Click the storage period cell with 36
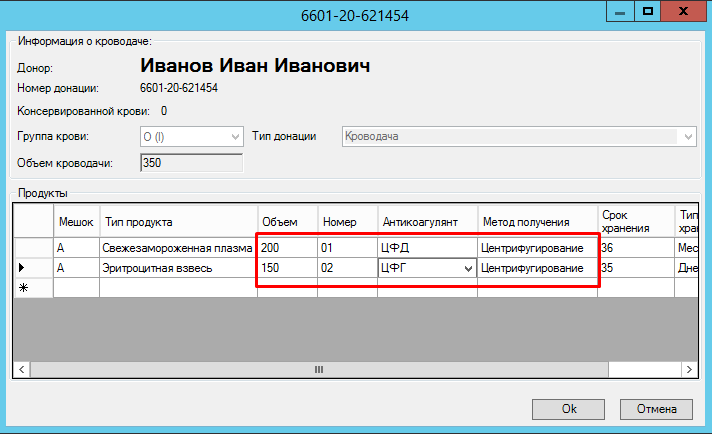 click(x=636, y=247)
